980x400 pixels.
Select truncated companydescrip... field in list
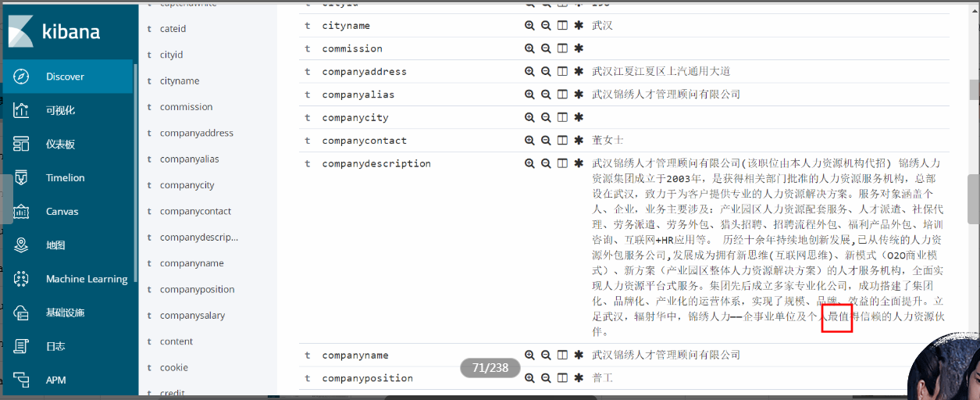(199, 237)
